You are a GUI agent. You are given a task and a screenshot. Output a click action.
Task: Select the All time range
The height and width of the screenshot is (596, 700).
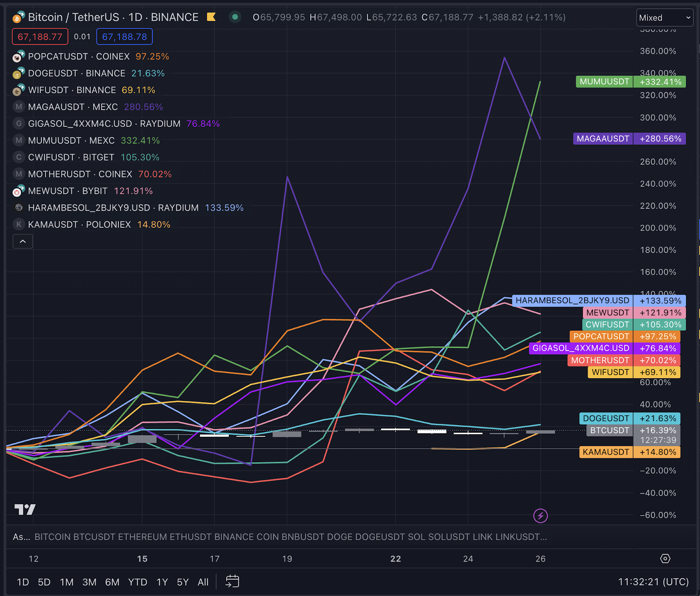pos(203,582)
